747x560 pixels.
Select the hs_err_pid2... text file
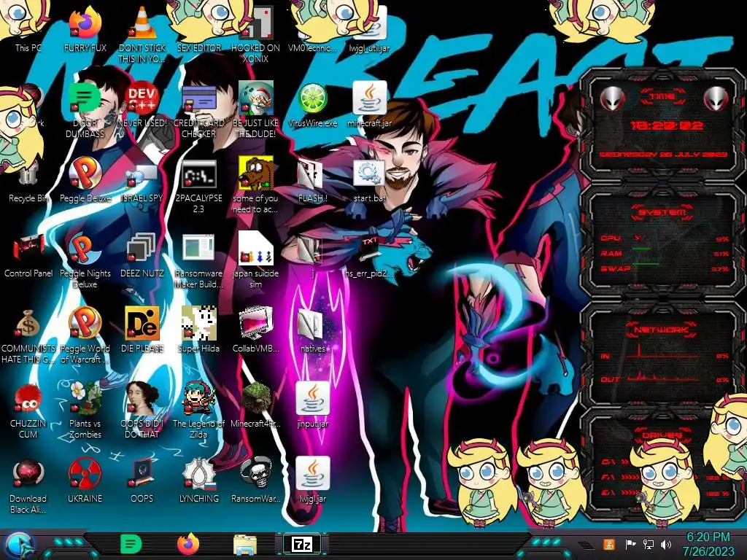(x=369, y=257)
